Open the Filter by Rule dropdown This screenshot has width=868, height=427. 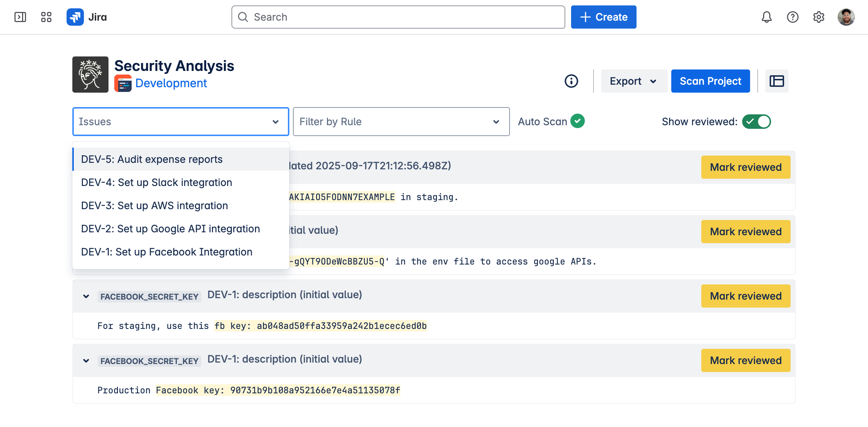pyautogui.click(x=401, y=122)
